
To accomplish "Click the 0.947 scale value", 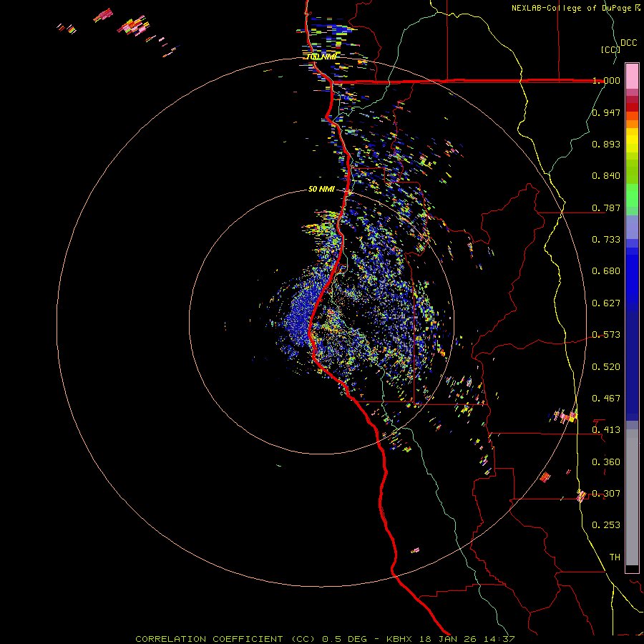I will click(x=606, y=112).
